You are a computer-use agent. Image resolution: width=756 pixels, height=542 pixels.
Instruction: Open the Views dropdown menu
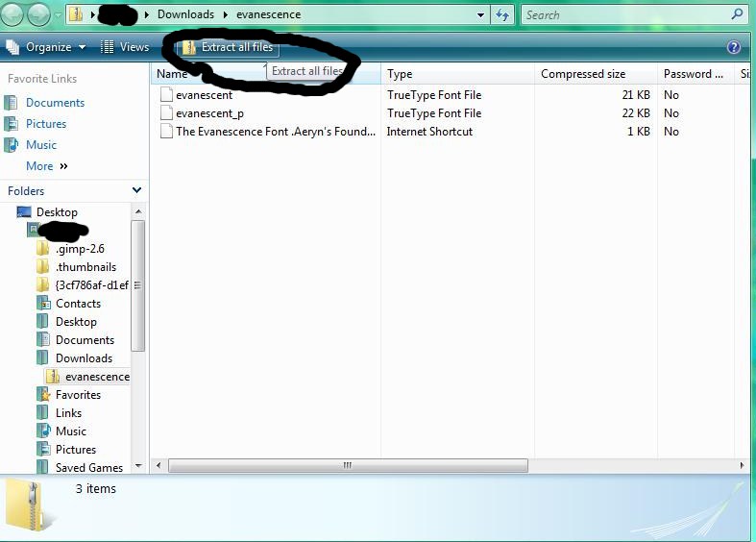(x=127, y=47)
